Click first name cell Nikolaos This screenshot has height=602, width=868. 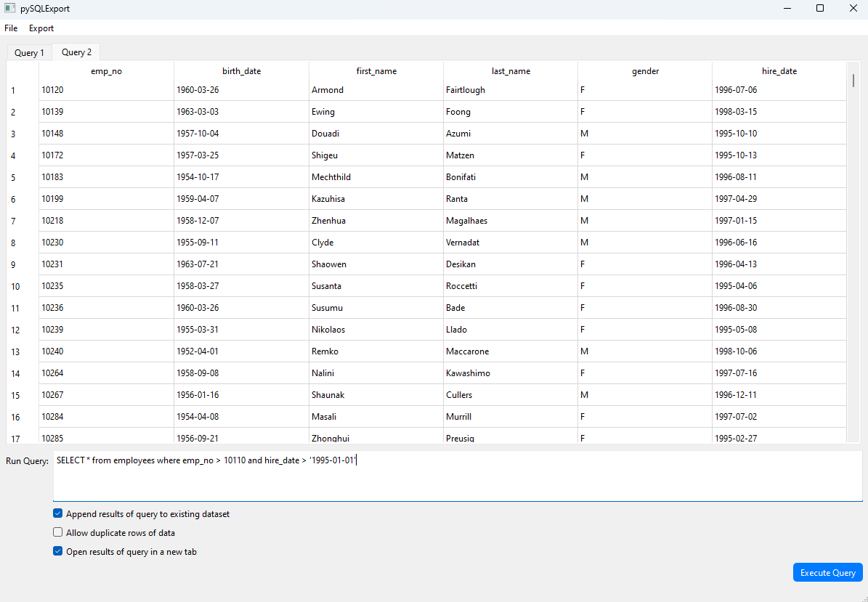376,330
